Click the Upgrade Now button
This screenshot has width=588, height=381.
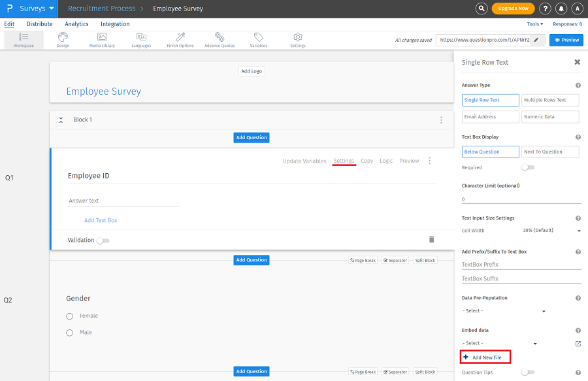tap(513, 8)
